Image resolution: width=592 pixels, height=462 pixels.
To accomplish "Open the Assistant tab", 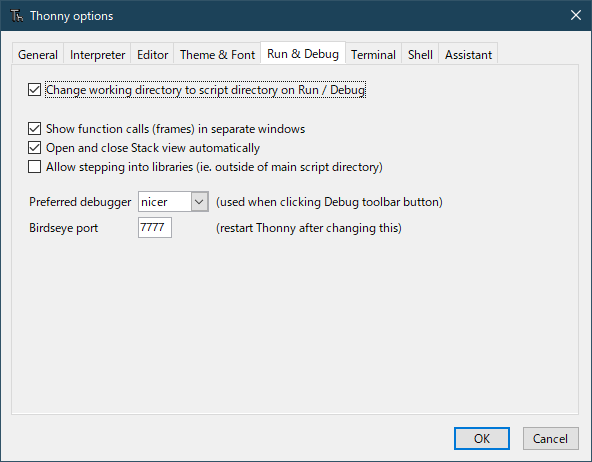I will (468, 55).
